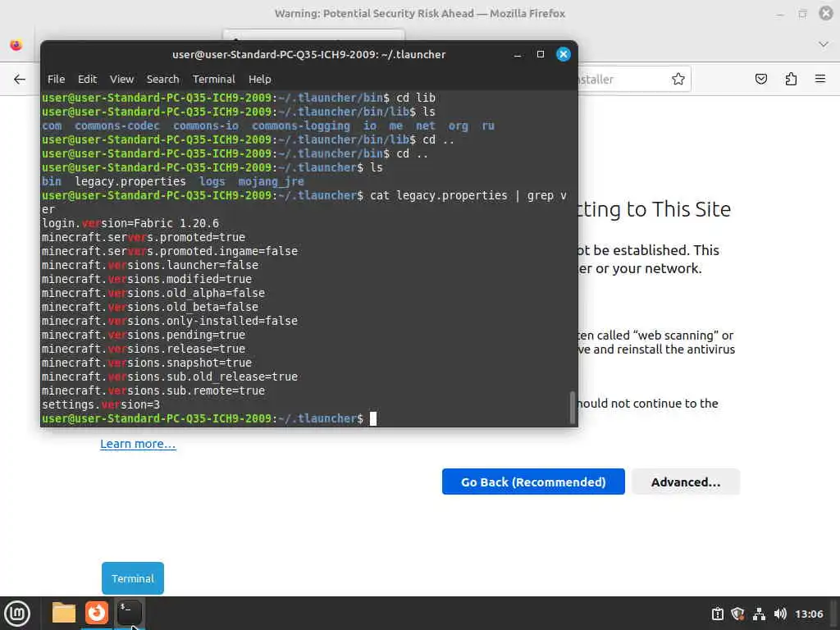Click the logs directory name
This screenshot has height=630, width=840.
(x=212, y=181)
